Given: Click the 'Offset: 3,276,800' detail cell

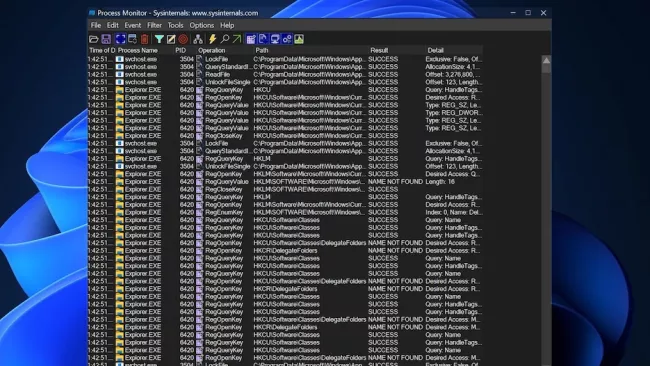Looking at the screenshot, I should (453, 75).
